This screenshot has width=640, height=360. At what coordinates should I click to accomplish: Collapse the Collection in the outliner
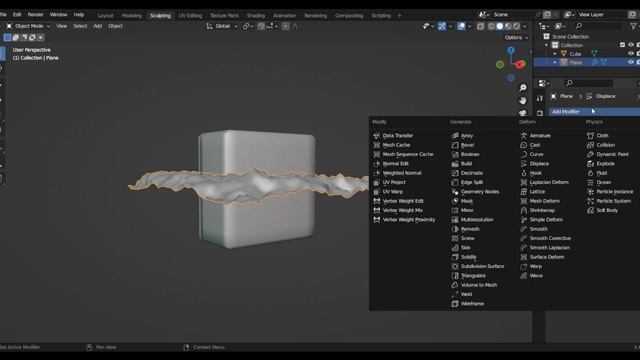[x=547, y=45]
